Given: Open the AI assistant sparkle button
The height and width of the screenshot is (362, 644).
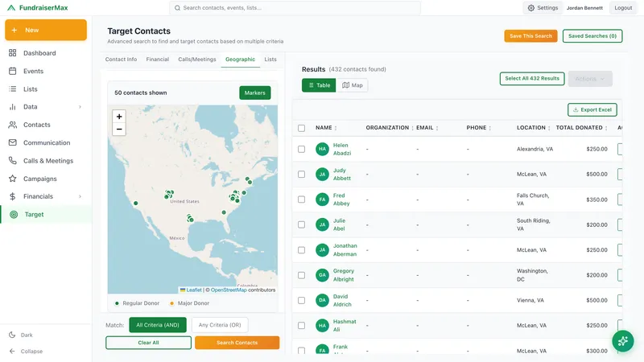Looking at the screenshot, I should (x=622, y=341).
